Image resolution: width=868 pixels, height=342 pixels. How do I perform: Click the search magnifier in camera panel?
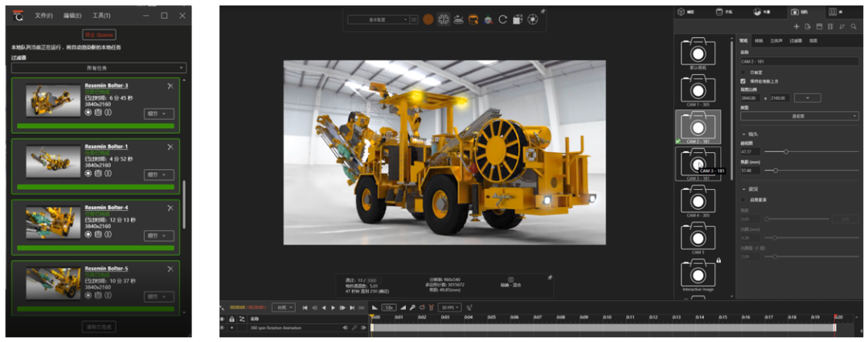[x=854, y=27]
